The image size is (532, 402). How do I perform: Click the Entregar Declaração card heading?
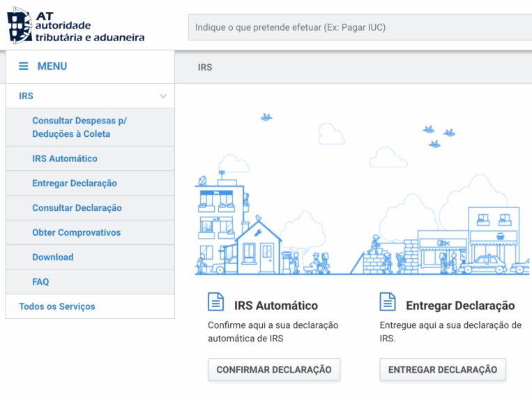click(460, 306)
